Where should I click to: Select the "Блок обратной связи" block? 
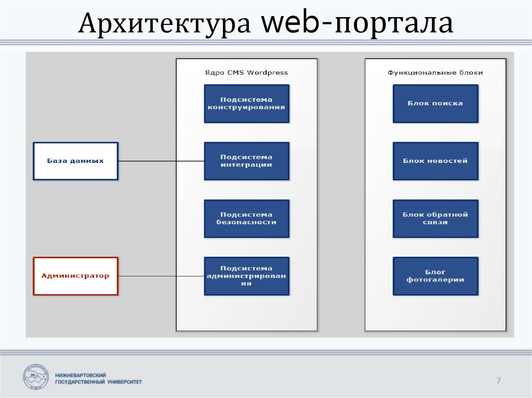[436, 218]
